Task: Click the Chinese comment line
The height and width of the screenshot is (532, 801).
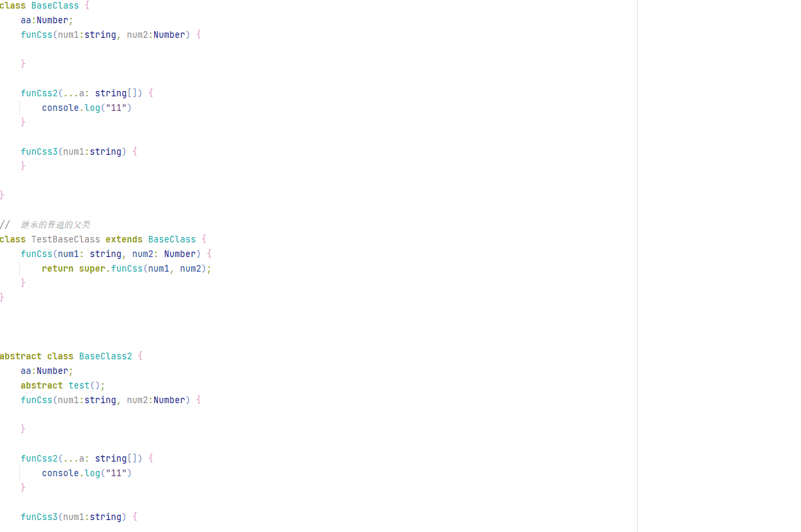Action: coord(54,224)
